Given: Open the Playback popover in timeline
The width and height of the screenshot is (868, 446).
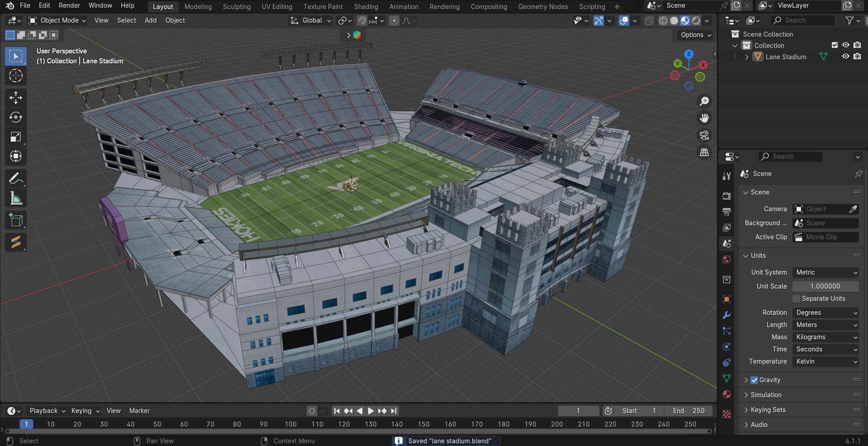Looking at the screenshot, I should tap(47, 411).
